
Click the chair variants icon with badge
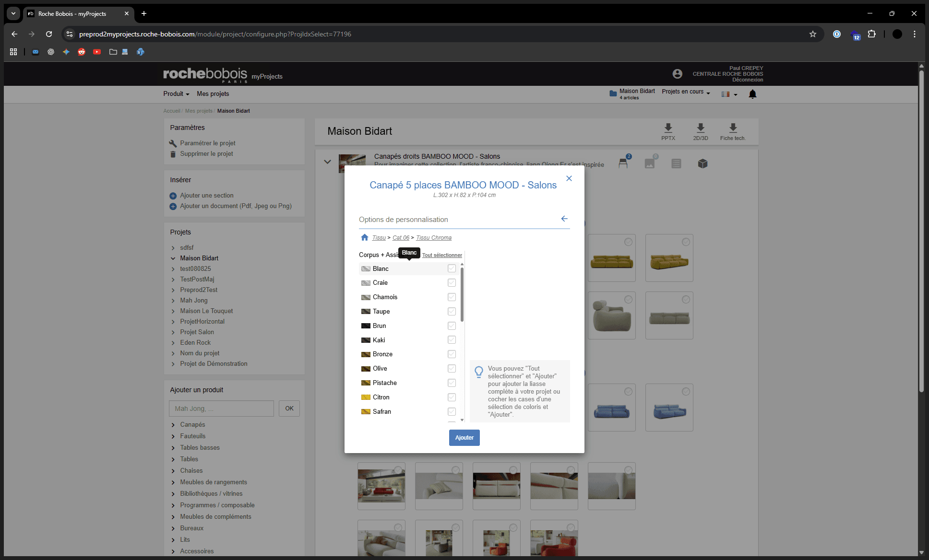pos(623,163)
